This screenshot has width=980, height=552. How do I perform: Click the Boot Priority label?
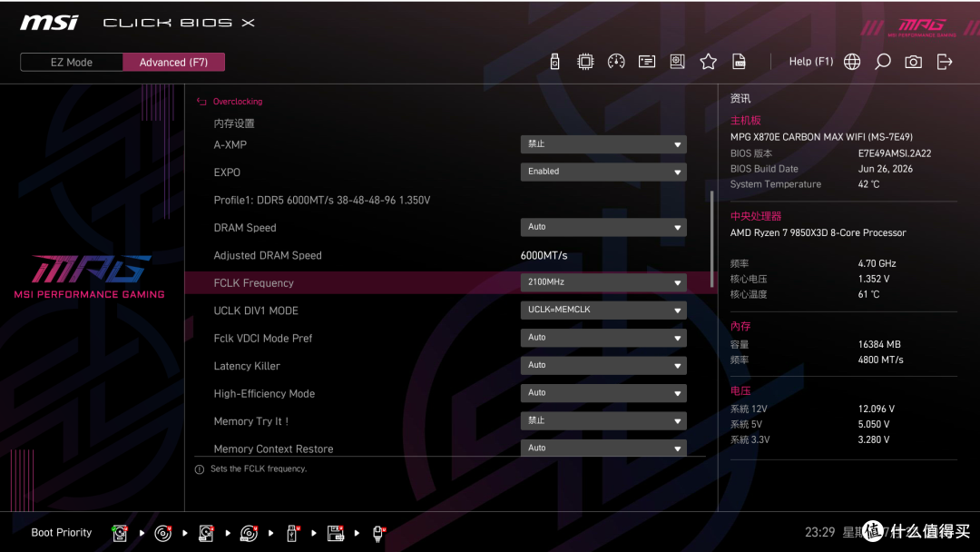[62, 533]
